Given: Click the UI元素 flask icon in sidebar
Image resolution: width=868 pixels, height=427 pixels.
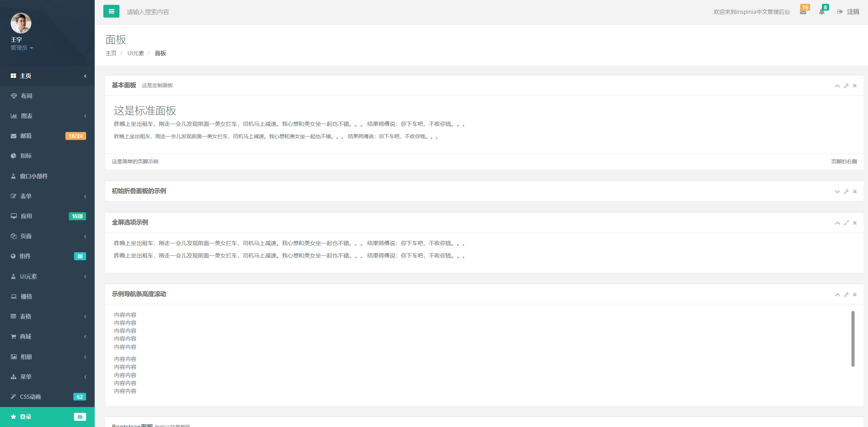Looking at the screenshot, I should [x=13, y=276].
